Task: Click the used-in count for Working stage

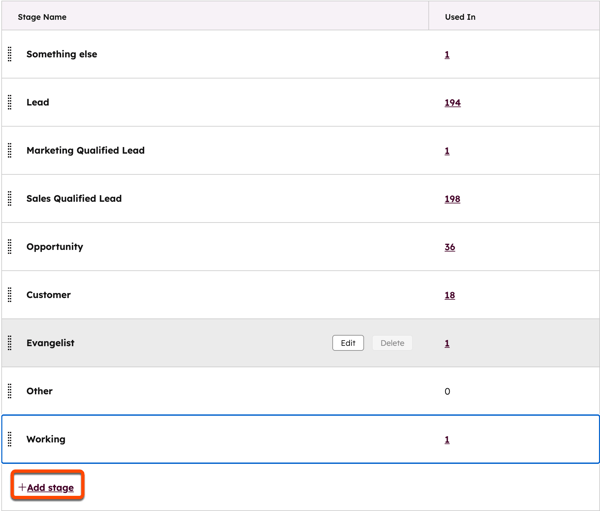Action: 447,439
